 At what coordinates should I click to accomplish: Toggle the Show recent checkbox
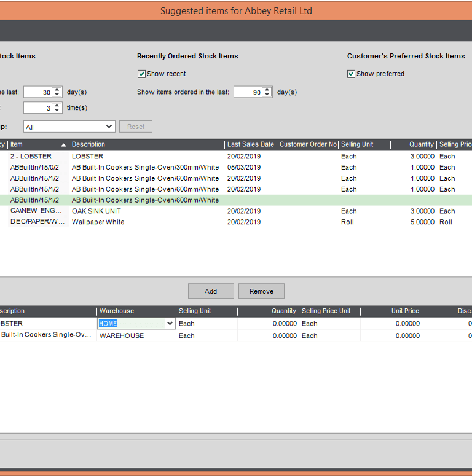tap(141, 74)
